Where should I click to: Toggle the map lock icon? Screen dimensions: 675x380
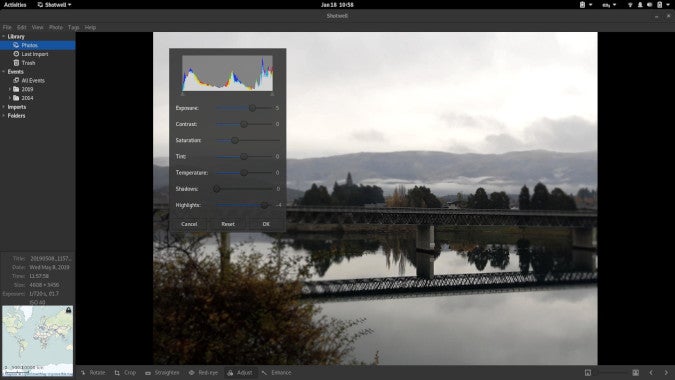[68, 310]
